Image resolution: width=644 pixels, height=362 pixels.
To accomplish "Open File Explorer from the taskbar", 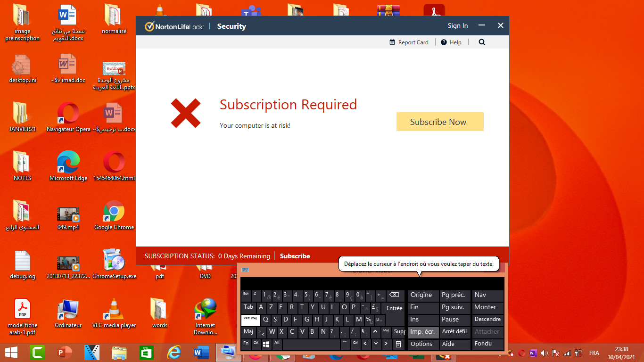I will (x=119, y=353).
